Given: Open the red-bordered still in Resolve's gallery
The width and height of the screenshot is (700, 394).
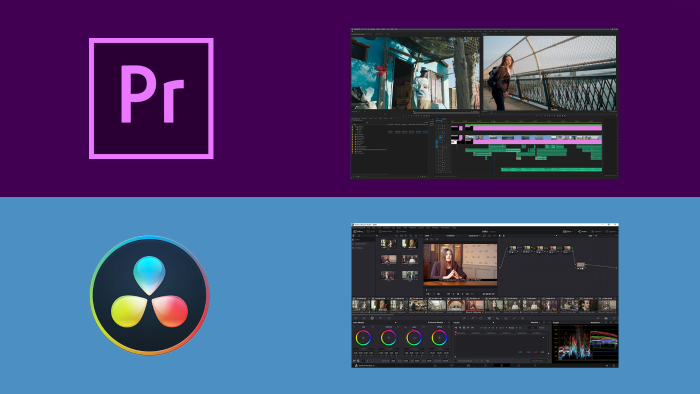Looking at the screenshot, I should [410, 259].
